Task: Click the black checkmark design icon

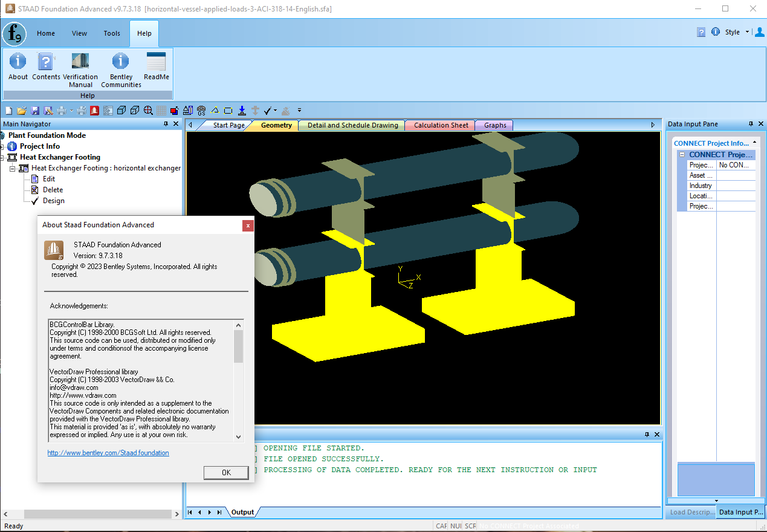Action: coord(267,111)
